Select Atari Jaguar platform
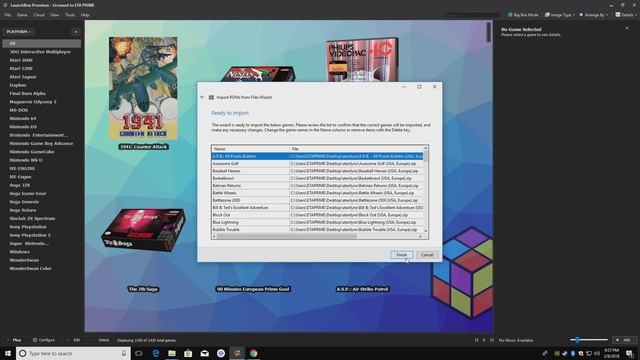The width and height of the screenshot is (640, 360). tap(23, 77)
